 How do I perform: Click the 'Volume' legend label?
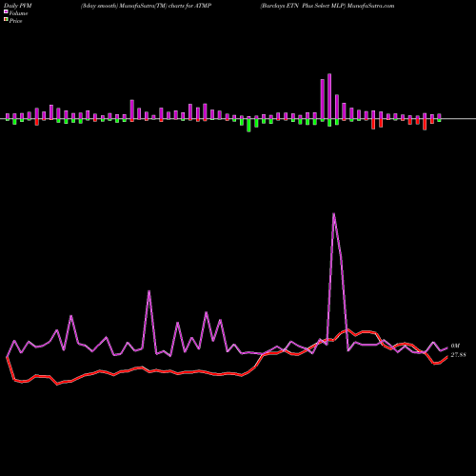(18, 13)
